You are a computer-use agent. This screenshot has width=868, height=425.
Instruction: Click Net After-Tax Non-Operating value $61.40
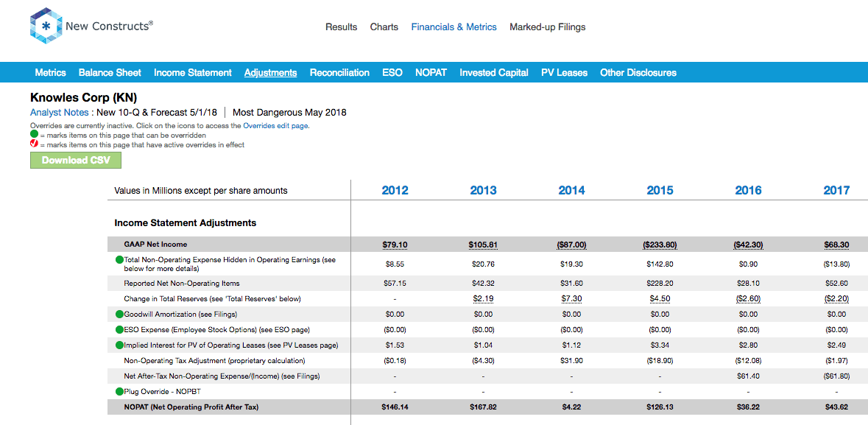point(749,376)
